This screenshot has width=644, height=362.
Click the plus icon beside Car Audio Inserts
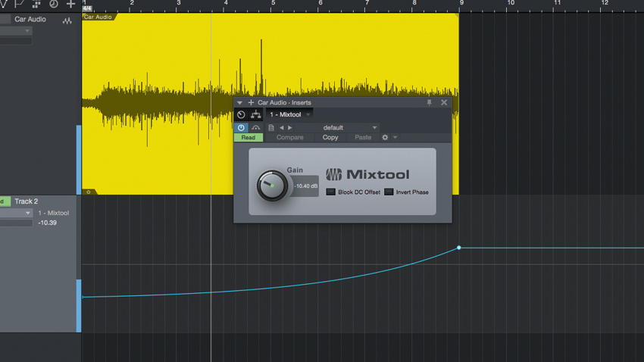pos(251,102)
